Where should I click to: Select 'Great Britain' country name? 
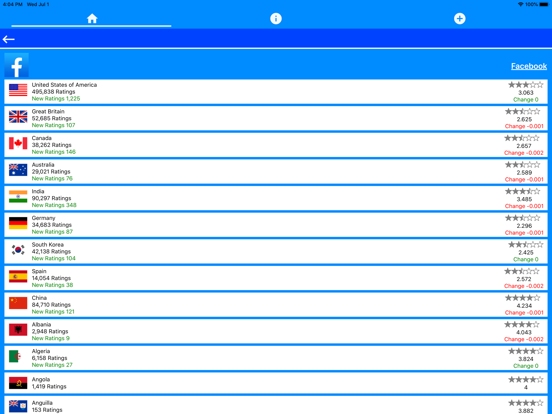click(x=48, y=111)
